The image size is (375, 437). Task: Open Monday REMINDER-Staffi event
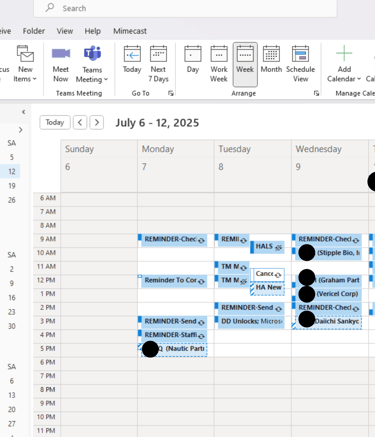(173, 335)
